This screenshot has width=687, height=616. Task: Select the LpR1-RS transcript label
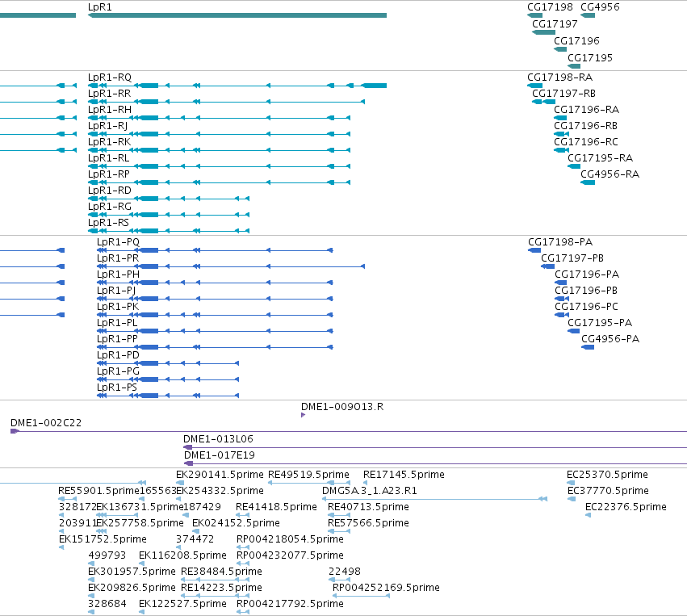click(108, 224)
